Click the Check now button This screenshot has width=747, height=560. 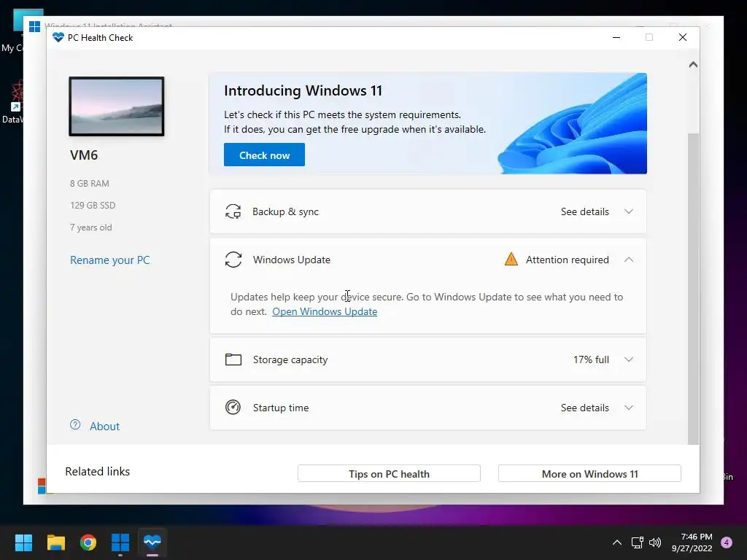pyautogui.click(x=264, y=155)
